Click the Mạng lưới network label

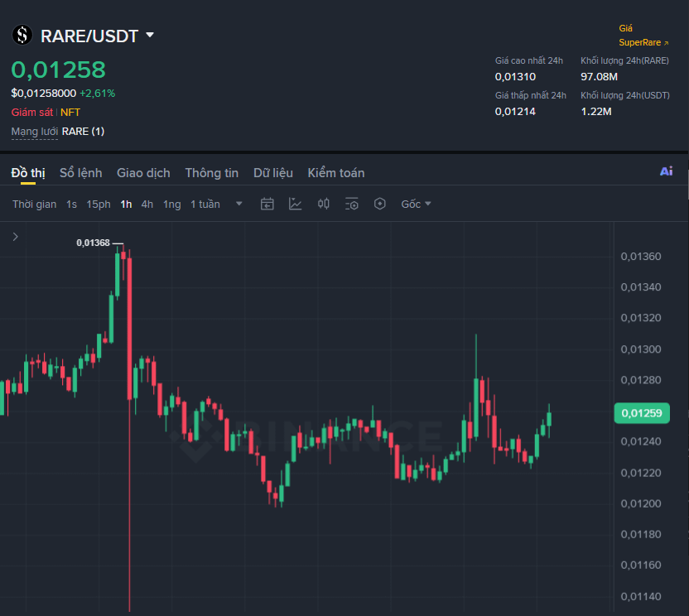(34, 132)
